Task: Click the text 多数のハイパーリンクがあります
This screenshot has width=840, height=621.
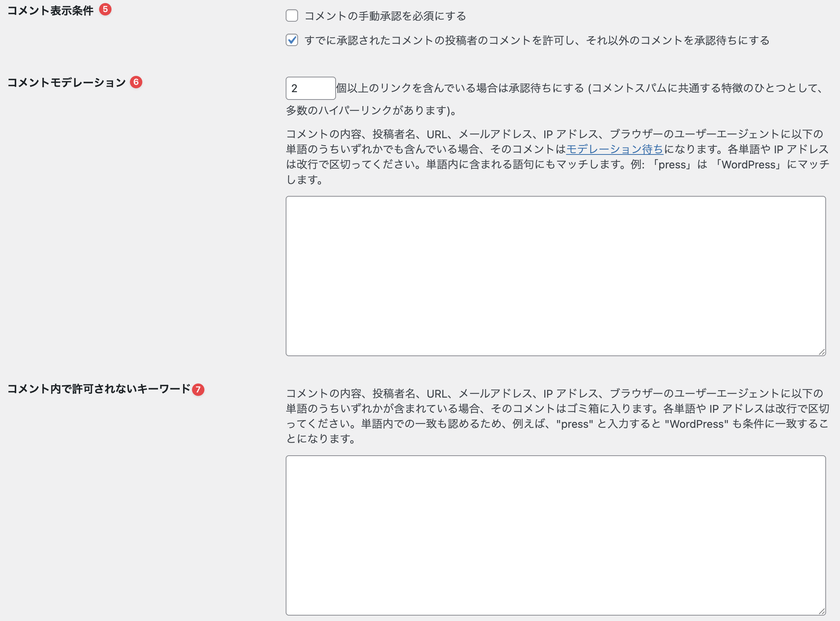Action: (x=366, y=111)
